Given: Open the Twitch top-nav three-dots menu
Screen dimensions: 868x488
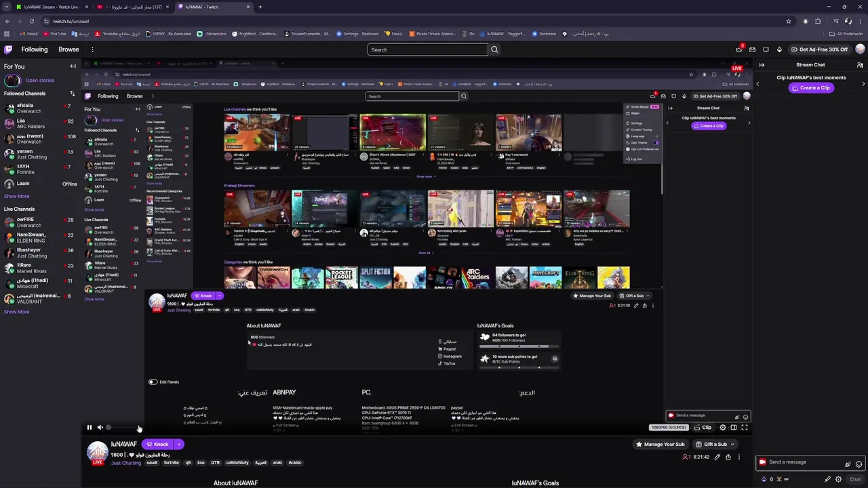Looking at the screenshot, I should point(92,49).
